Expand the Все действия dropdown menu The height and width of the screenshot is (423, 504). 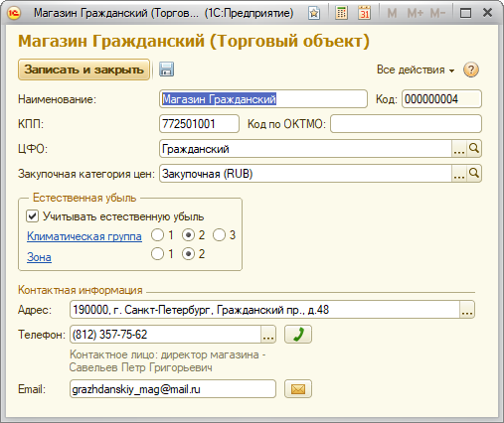coord(416,70)
